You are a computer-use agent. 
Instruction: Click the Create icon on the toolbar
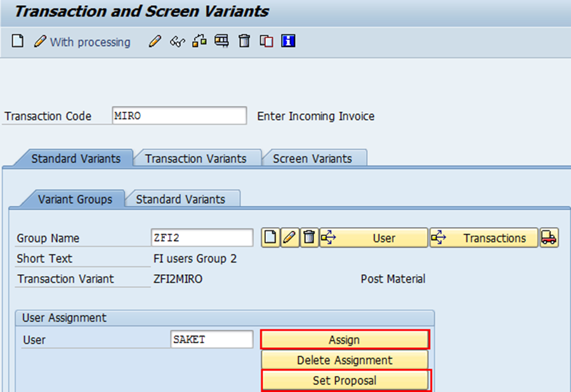17,41
